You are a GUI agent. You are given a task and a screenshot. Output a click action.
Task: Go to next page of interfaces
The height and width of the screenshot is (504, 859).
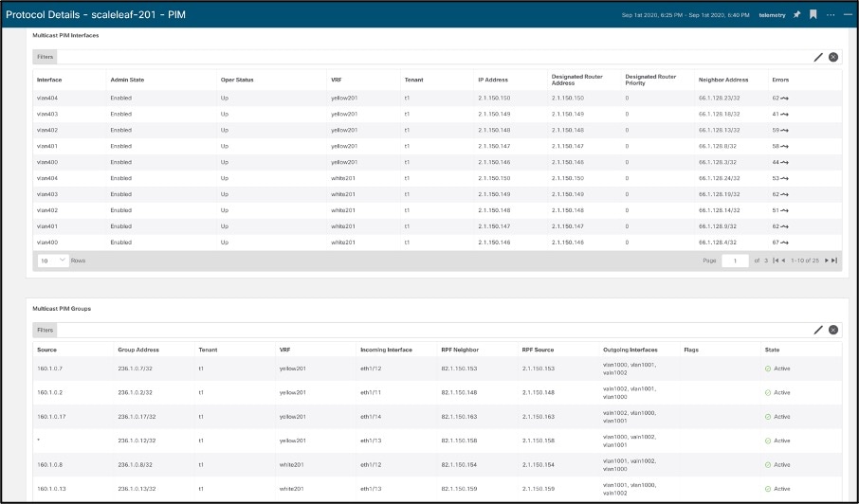826,260
